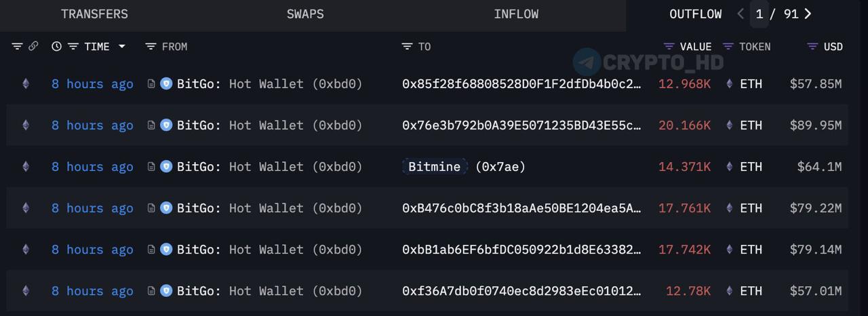868x316 pixels.
Task: Open the filter icon before TO column
Action: coord(407,47)
